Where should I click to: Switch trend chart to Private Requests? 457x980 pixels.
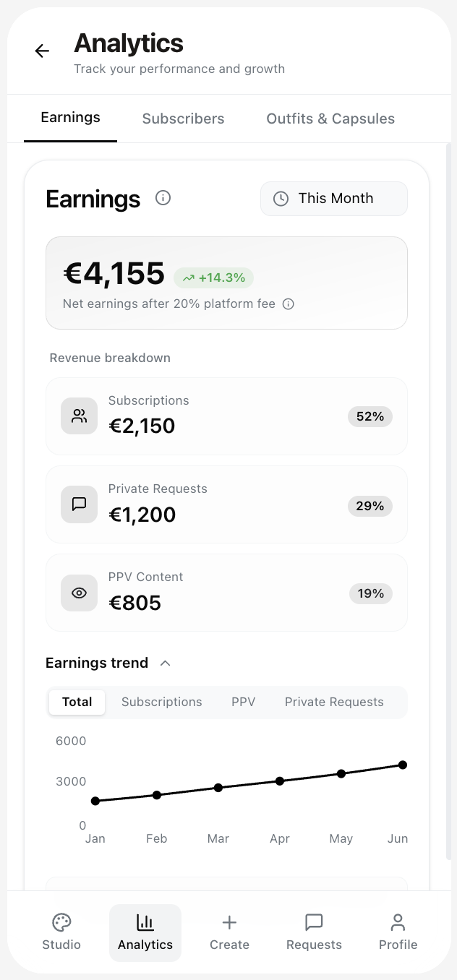(334, 702)
